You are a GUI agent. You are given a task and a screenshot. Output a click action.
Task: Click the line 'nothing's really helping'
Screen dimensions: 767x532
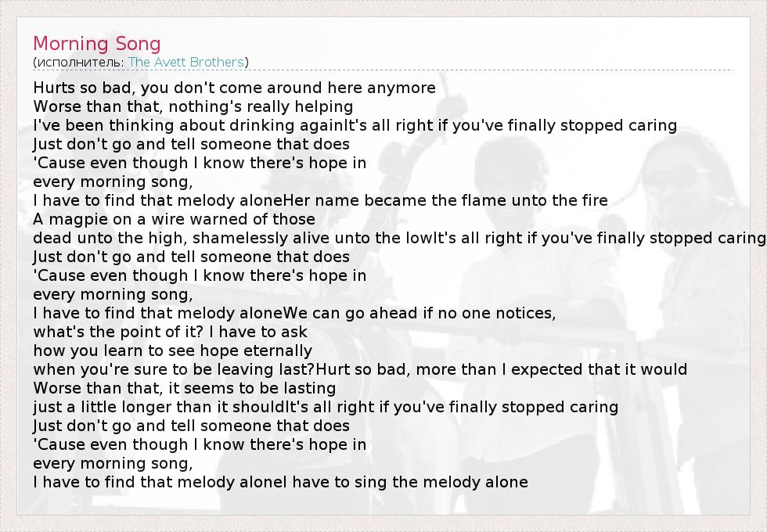point(193,106)
